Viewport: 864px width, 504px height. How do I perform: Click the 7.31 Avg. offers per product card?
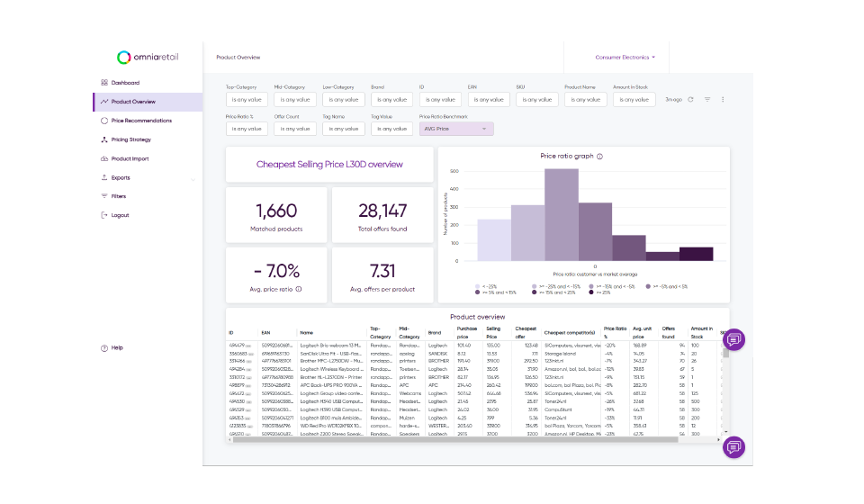382,274
